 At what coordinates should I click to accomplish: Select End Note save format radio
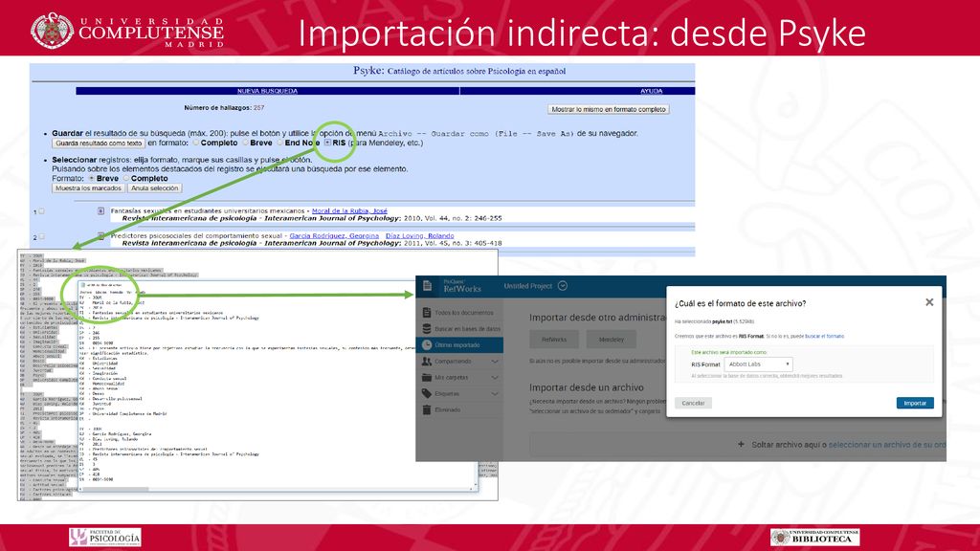tap(280, 143)
